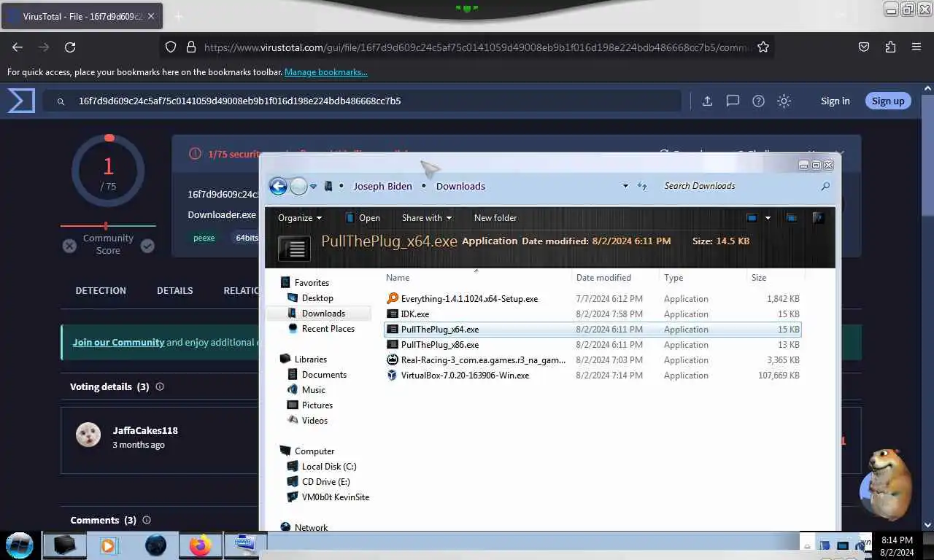Open the address bar history dropdown in Explorer

pyautogui.click(x=625, y=186)
